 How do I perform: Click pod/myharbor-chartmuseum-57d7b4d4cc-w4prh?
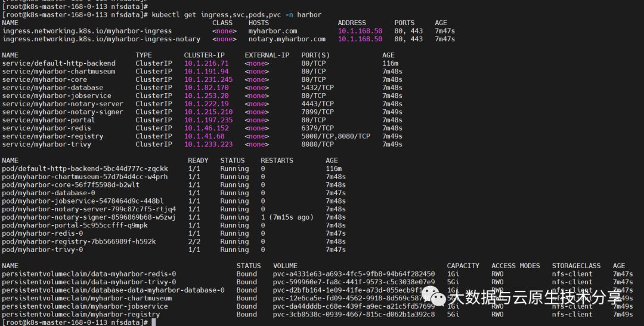(x=85, y=177)
